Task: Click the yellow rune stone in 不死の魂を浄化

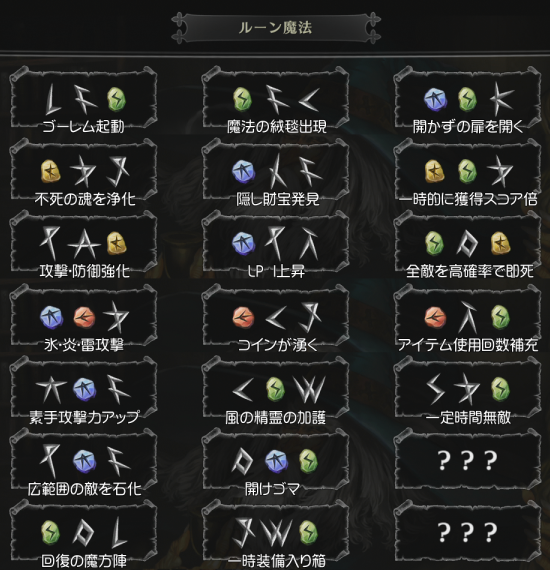Action: pos(51,171)
